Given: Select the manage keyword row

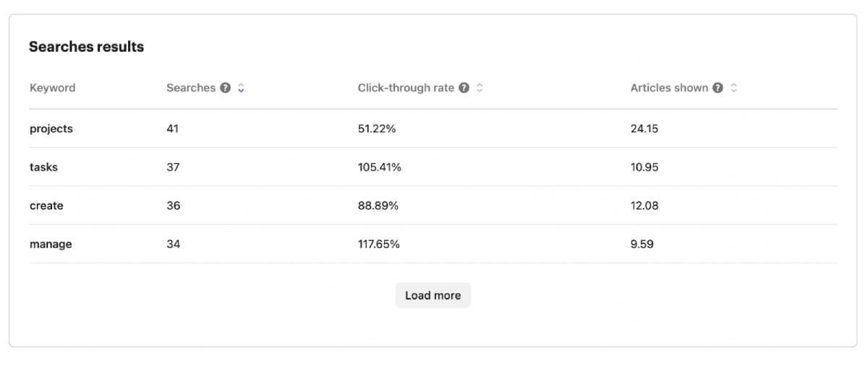Looking at the screenshot, I should (51, 244).
